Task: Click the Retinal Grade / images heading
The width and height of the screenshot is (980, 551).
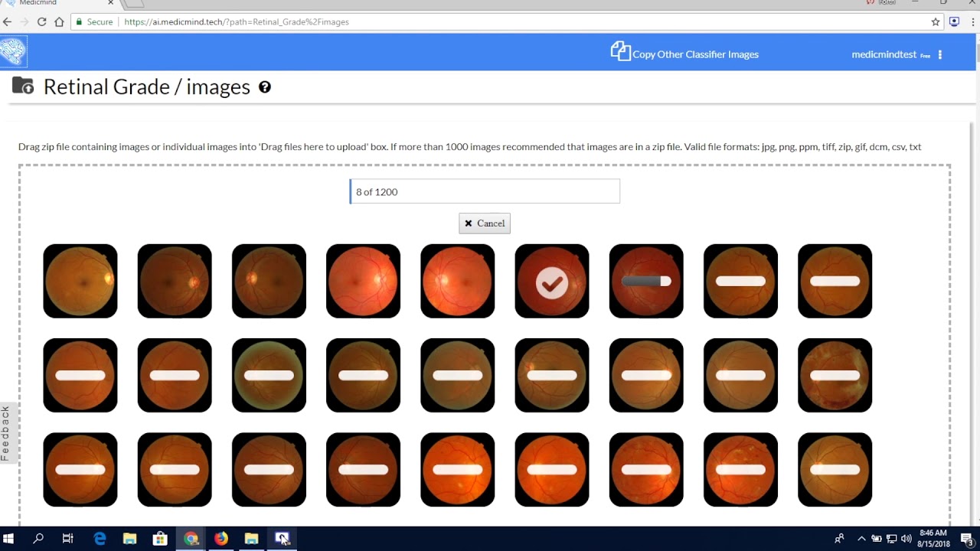Action: tap(147, 87)
